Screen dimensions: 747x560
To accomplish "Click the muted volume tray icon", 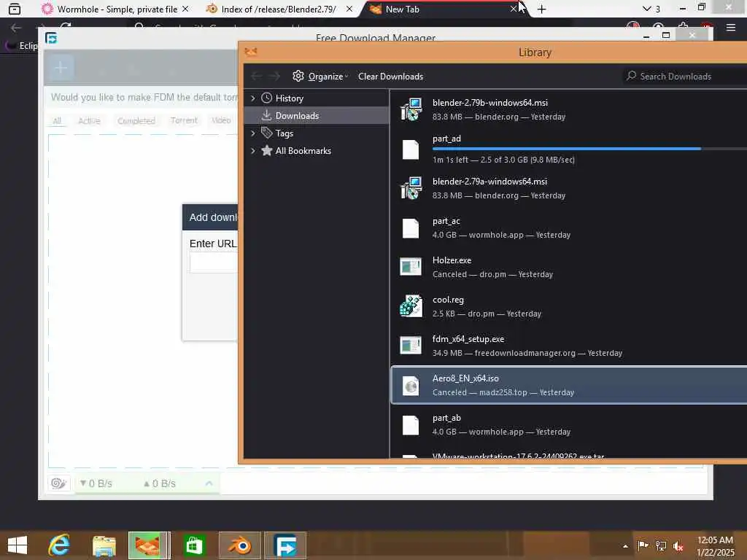I will (x=678, y=545).
